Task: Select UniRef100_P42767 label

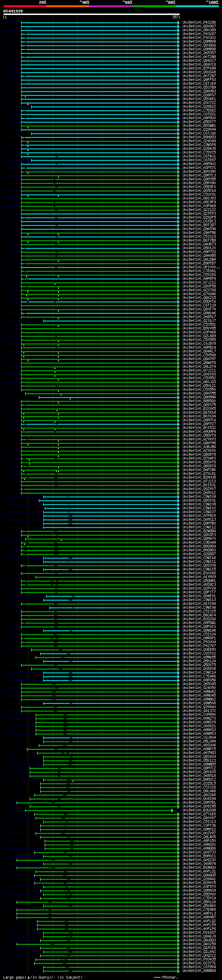Action: (x=199, y=646)
